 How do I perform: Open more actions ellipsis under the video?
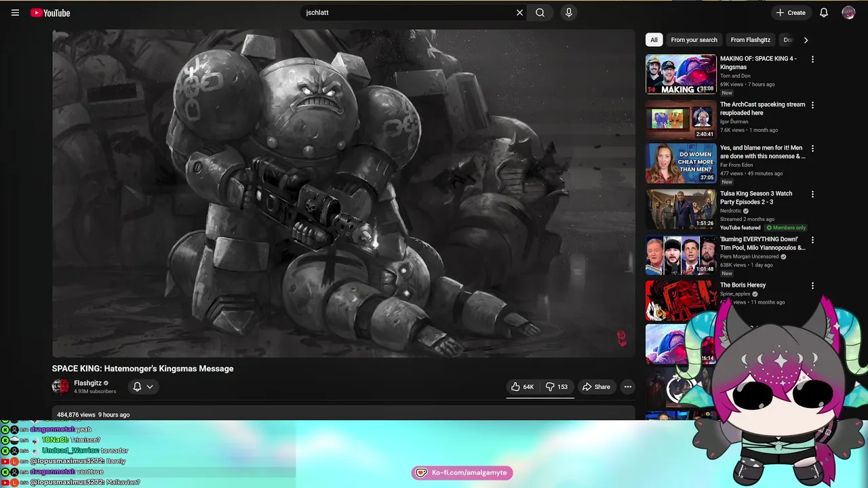coord(628,387)
